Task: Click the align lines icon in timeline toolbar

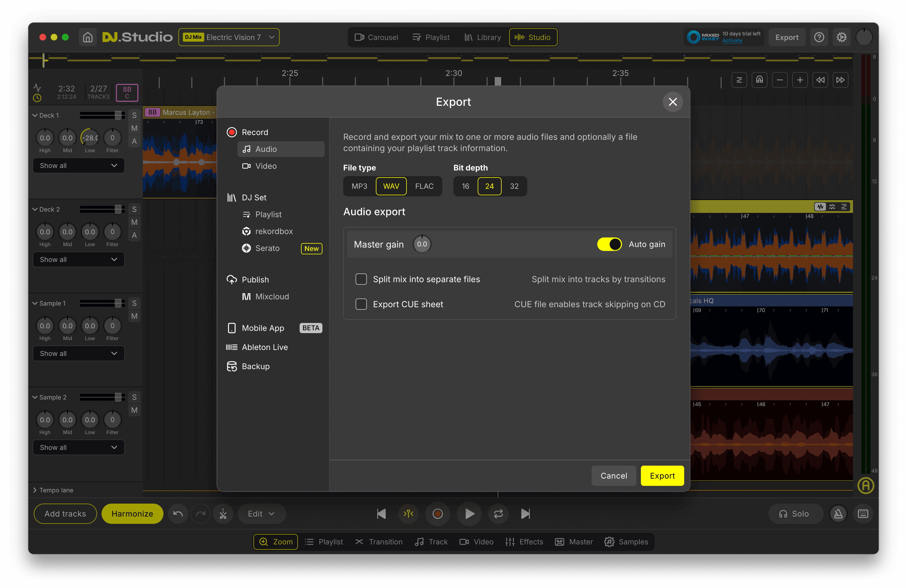Action: [739, 80]
